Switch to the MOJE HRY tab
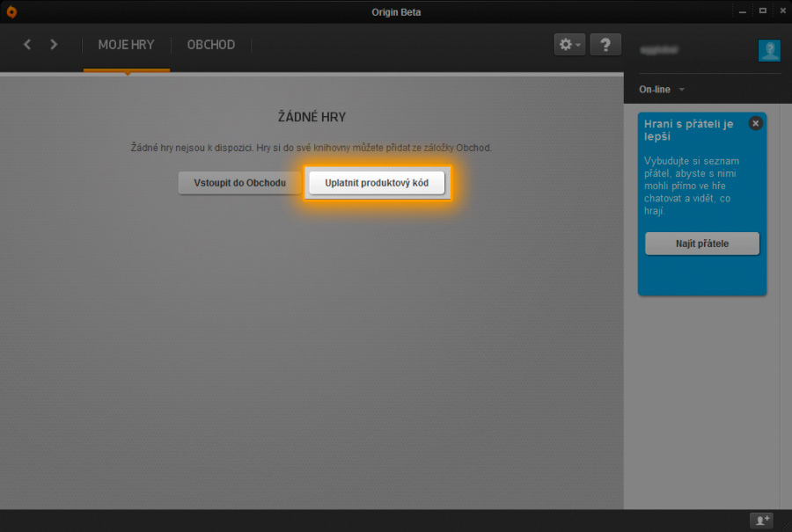The width and height of the screenshot is (792, 532). pos(126,45)
